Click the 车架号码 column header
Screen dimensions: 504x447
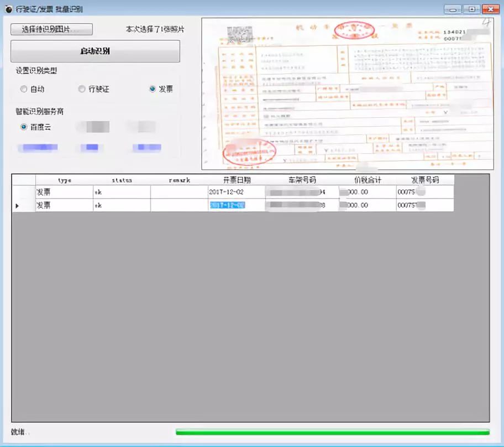(302, 180)
